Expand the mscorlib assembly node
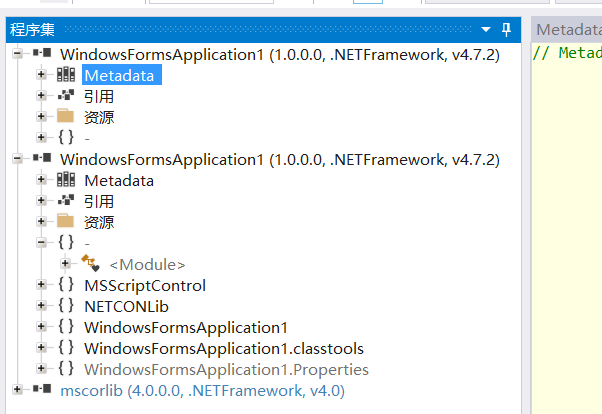 pos(17,390)
